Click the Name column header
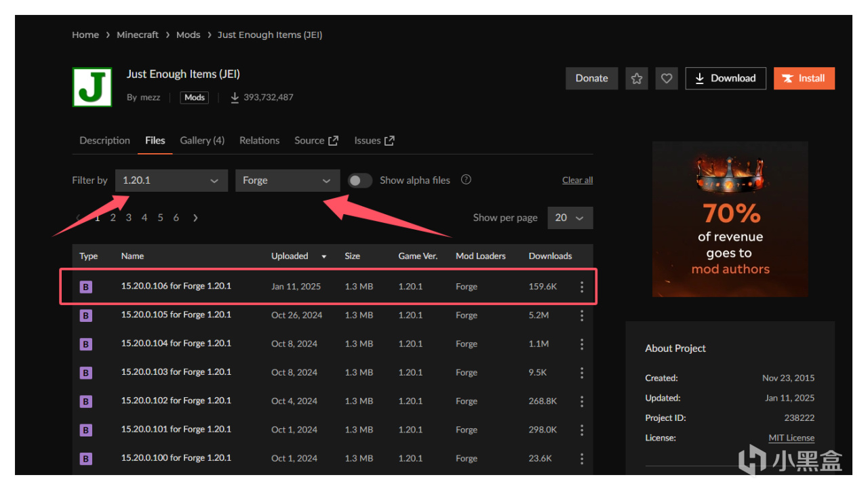The image size is (868, 490). (x=132, y=256)
